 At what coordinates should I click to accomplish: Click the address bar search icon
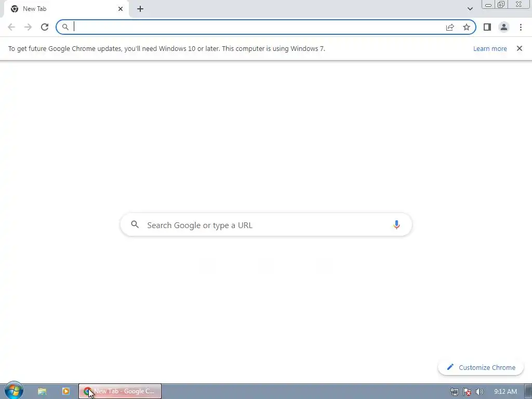(x=65, y=27)
